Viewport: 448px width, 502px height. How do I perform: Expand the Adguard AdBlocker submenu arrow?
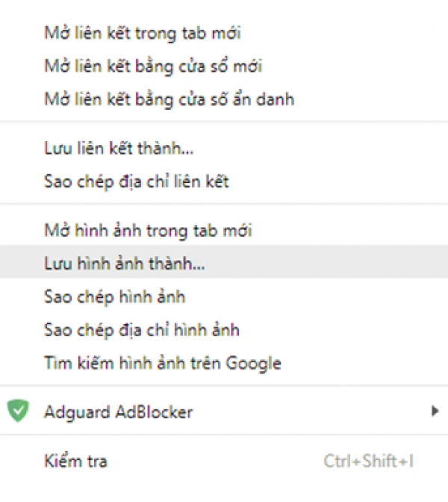pos(435,410)
